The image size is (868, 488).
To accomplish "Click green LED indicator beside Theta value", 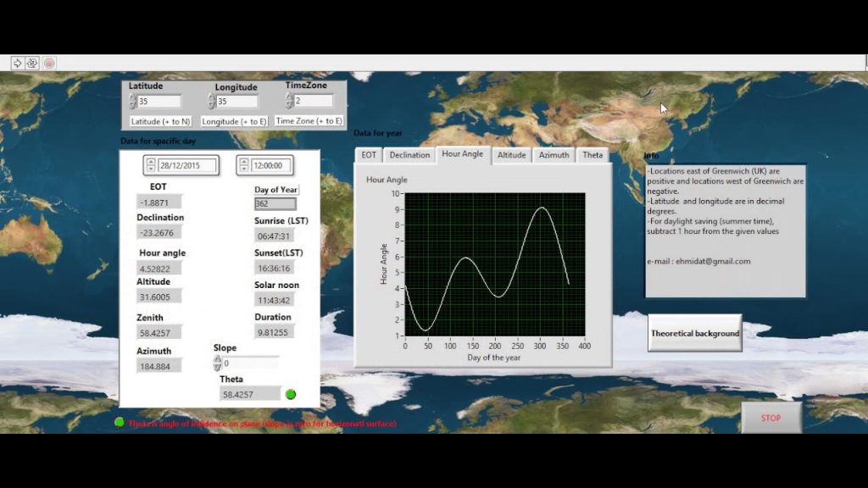I will pyautogui.click(x=291, y=394).
